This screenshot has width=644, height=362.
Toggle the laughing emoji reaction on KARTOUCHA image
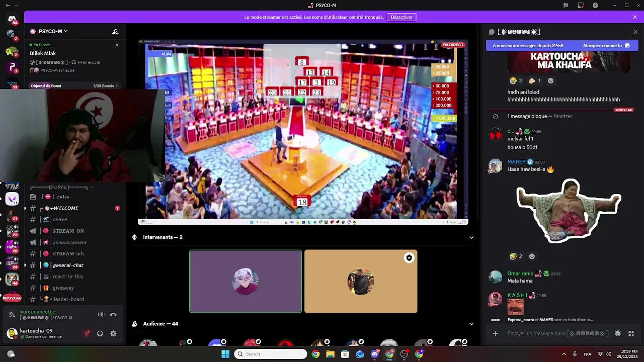coord(516,80)
